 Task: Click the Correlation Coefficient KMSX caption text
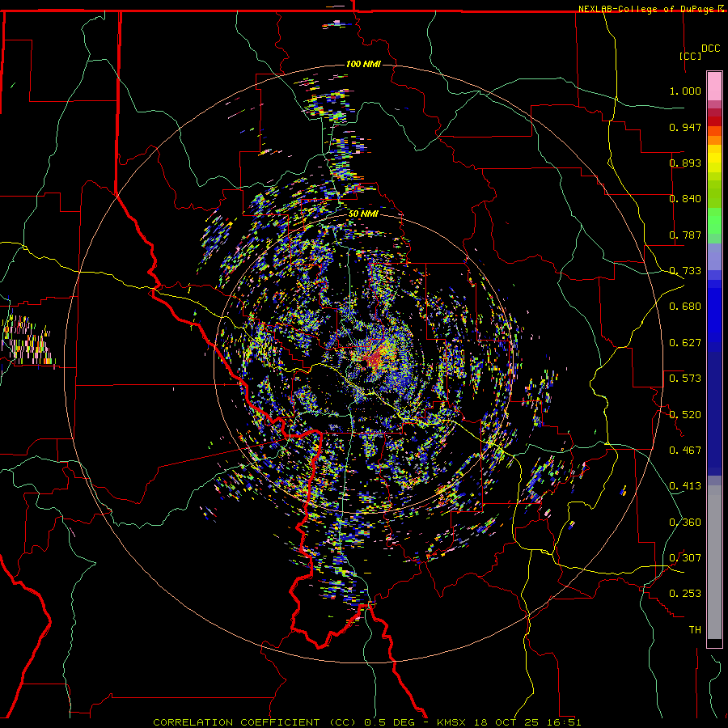pyautogui.click(x=366, y=722)
